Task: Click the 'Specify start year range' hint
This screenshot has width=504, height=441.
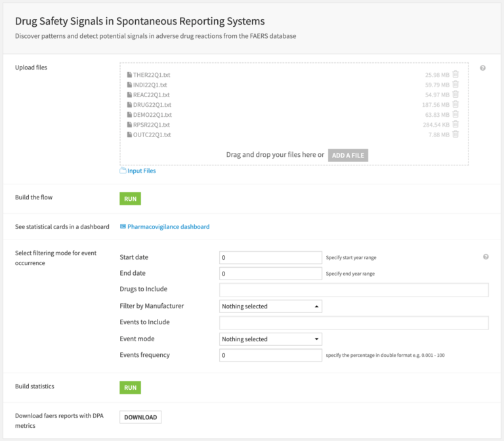Action: coord(351,257)
